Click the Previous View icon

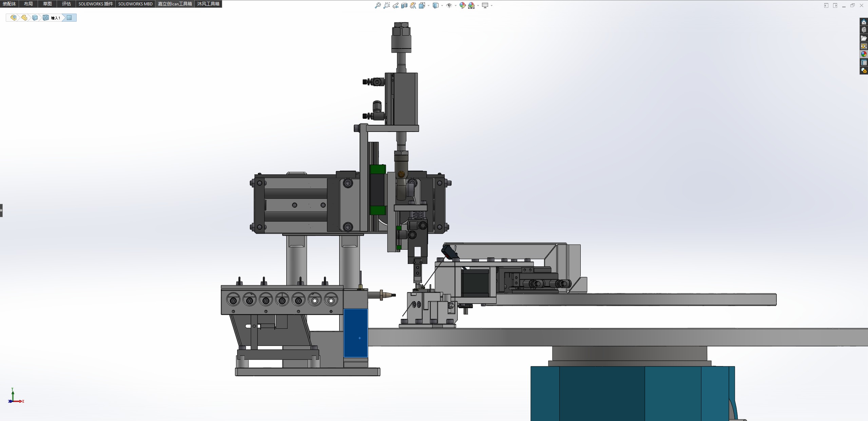pyautogui.click(x=396, y=5)
